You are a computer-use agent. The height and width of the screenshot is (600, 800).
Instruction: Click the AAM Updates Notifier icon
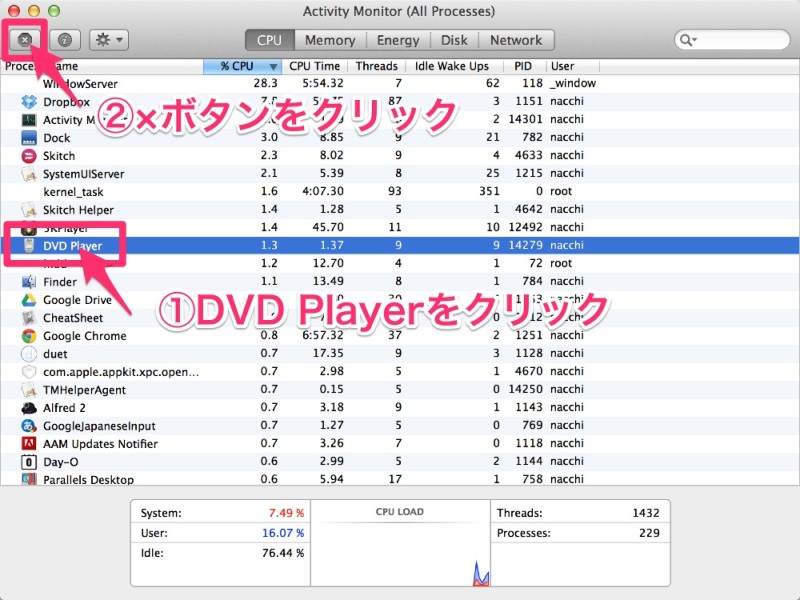pos(29,443)
